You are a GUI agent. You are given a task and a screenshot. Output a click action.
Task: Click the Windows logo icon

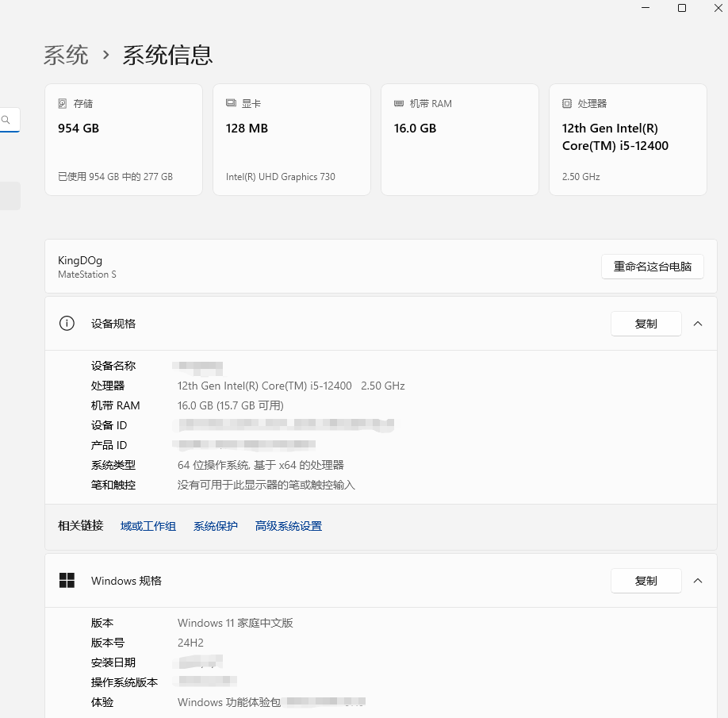(x=67, y=580)
